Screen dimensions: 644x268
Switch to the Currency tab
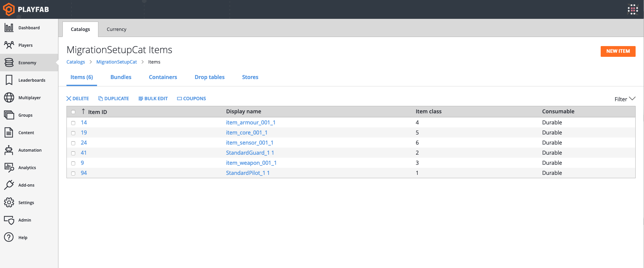[117, 29]
